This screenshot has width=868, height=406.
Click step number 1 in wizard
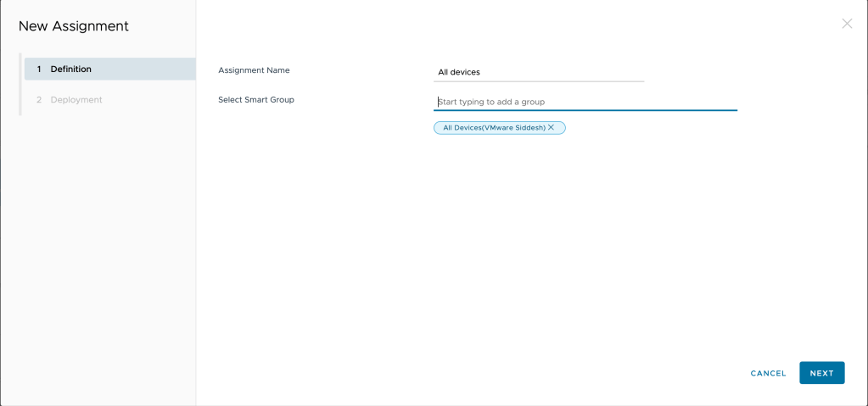39,70
